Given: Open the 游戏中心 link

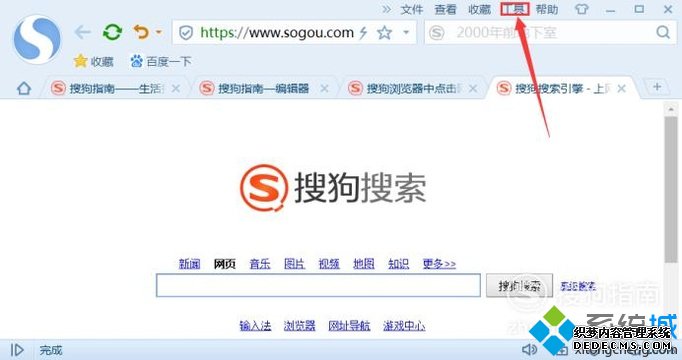Looking at the screenshot, I should point(404,325).
